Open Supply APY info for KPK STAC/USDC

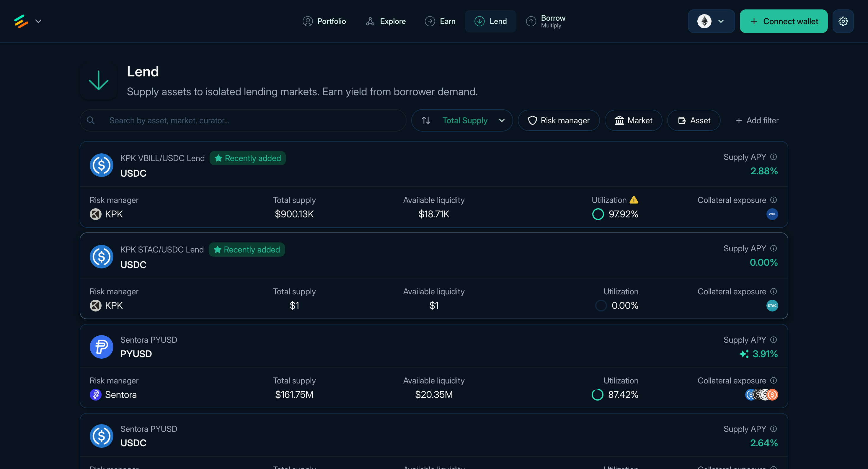[774, 248]
